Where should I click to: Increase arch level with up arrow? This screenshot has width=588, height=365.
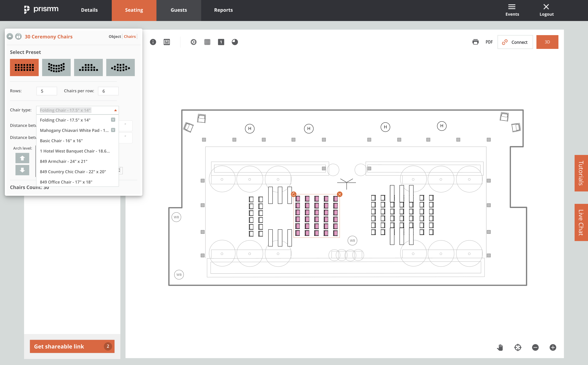click(x=22, y=158)
